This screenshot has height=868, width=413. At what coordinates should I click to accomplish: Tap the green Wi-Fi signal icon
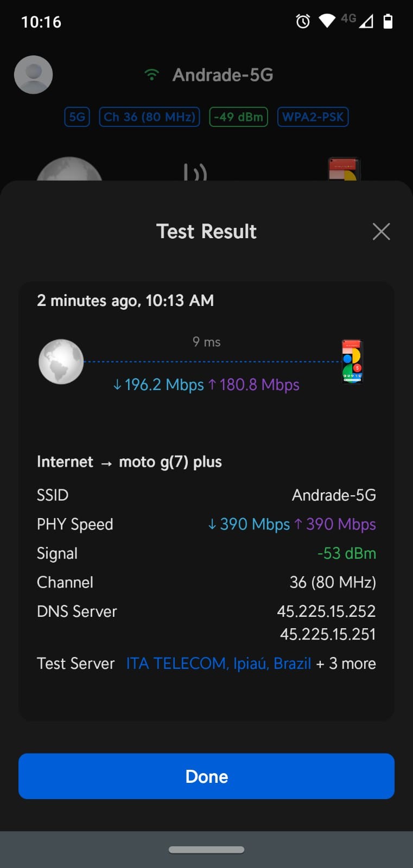coord(152,75)
